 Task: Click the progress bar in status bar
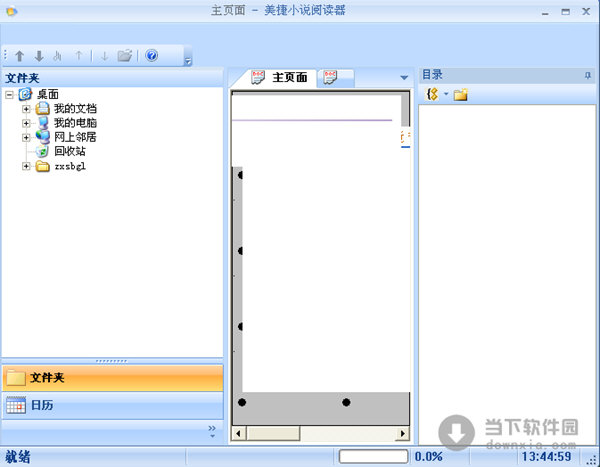tap(373, 456)
